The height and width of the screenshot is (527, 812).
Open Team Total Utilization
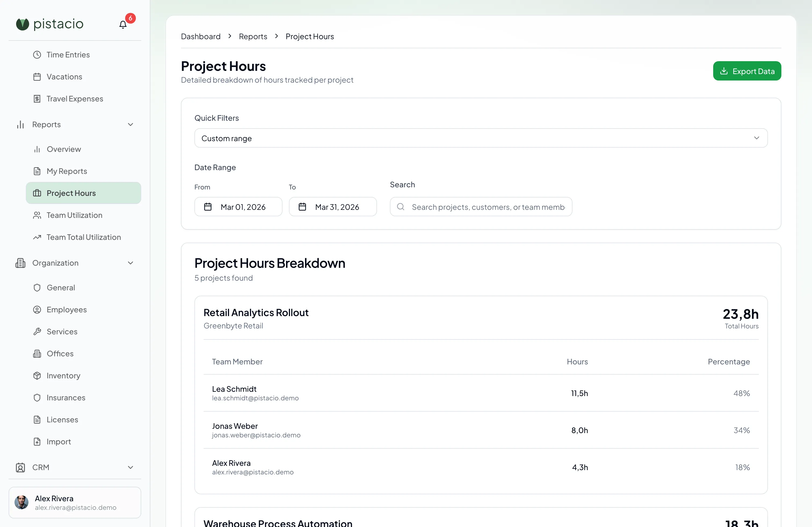(83, 237)
